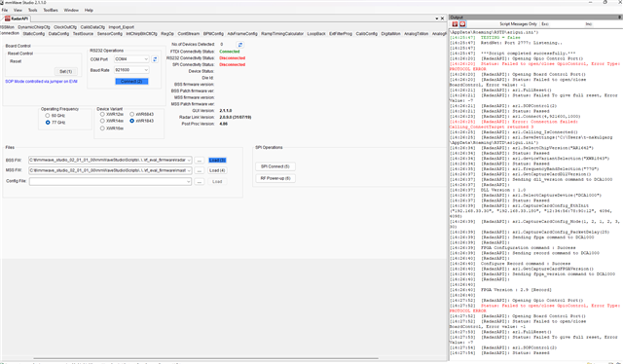623x364 pixels.
Task: Refresh the number of devices detected
Action: pos(240,45)
